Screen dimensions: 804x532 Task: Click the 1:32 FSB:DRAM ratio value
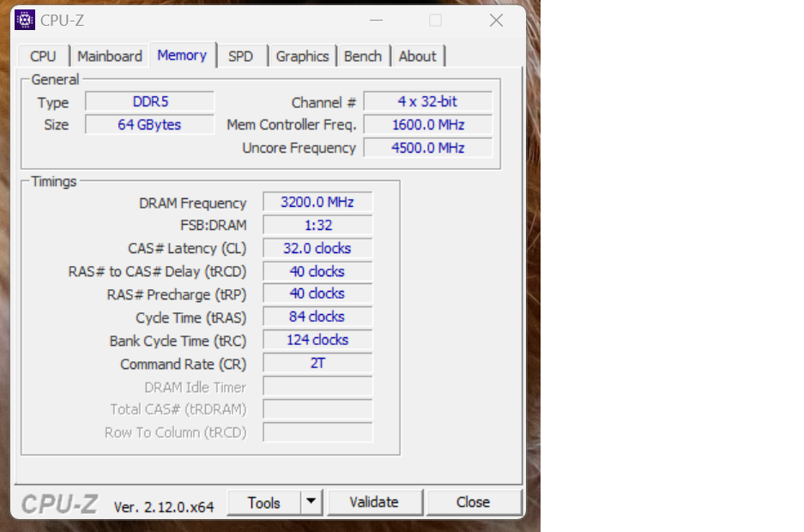point(317,225)
